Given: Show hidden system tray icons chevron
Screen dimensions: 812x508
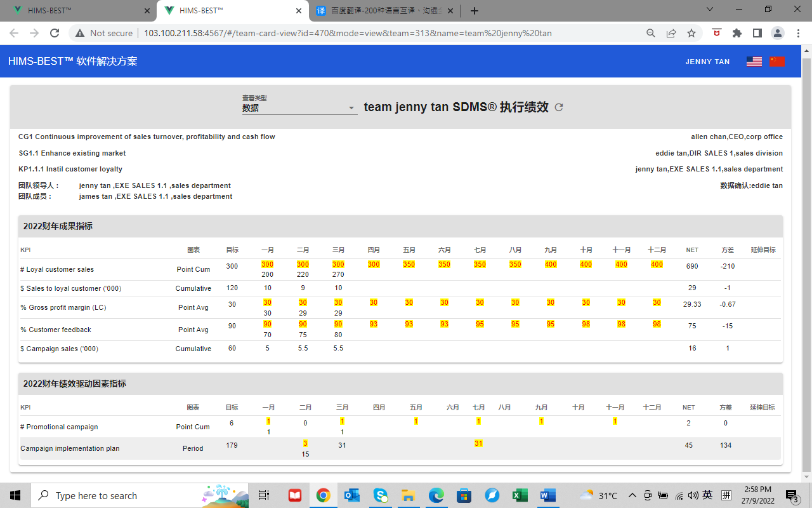Looking at the screenshot, I should [x=632, y=495].
